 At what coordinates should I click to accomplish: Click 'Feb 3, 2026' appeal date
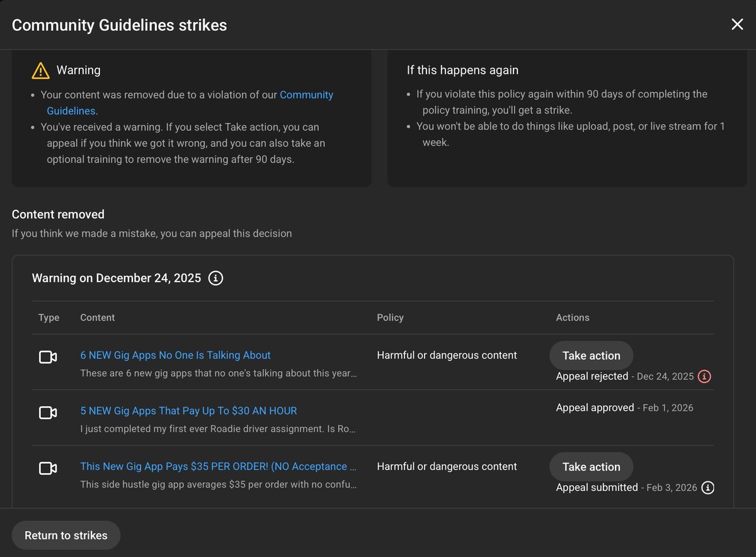pyautogui.click(x=672, y=488)
